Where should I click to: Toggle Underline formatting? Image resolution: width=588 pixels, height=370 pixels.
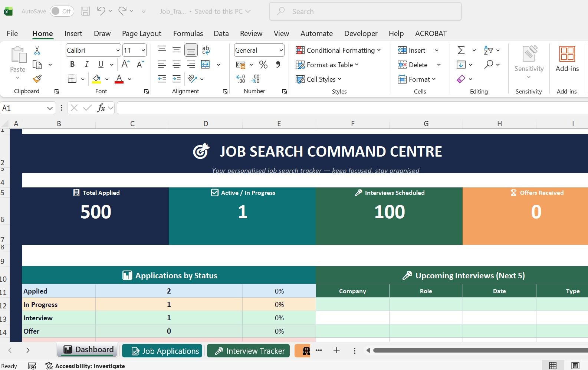click(101, 64)
